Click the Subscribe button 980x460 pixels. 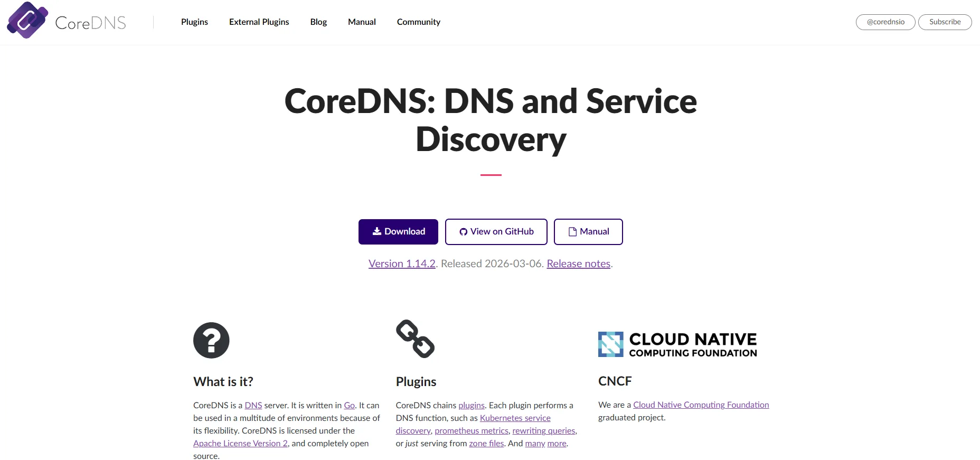point(945,22)
